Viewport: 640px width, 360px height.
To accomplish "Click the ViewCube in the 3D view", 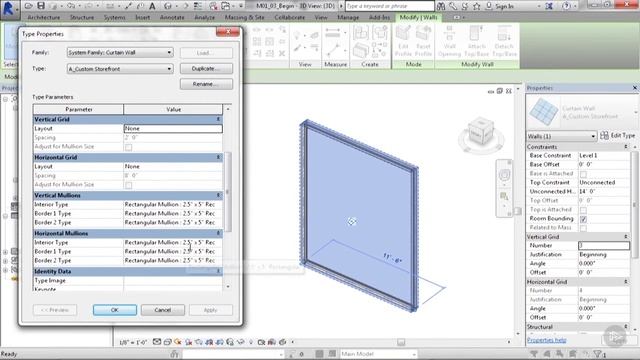I will pyautogui.click(x=481, y=132).
